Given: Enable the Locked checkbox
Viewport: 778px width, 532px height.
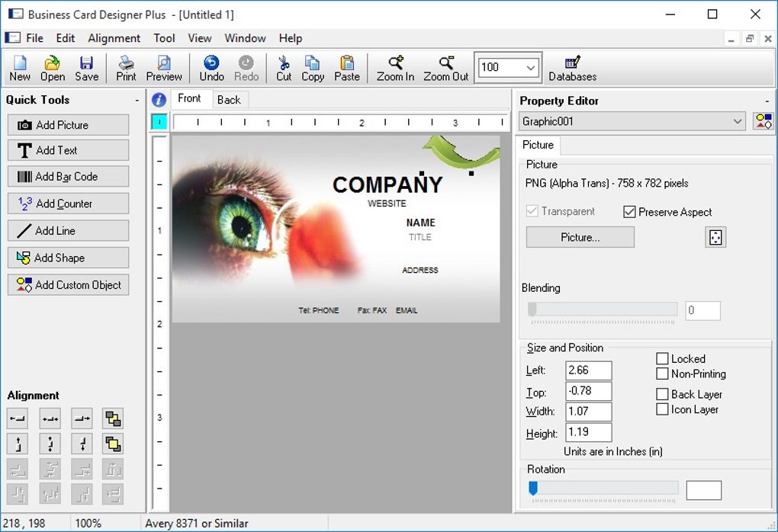Looking at the screenshot, I should (662, 358).
